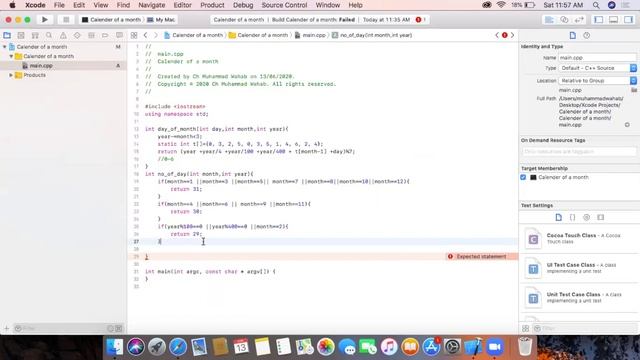
Task: Click the navigator filter field
Action: coord(60,328)
